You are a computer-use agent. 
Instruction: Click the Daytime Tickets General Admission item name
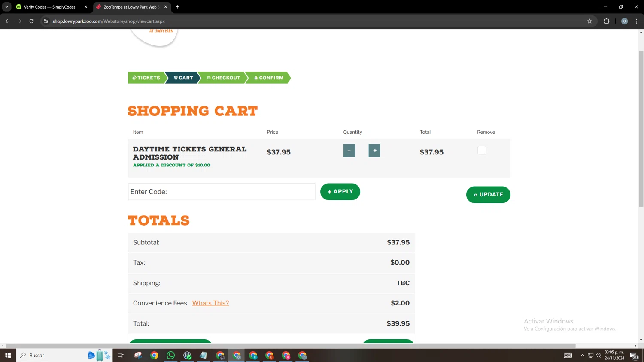click(x=190, y=153)
